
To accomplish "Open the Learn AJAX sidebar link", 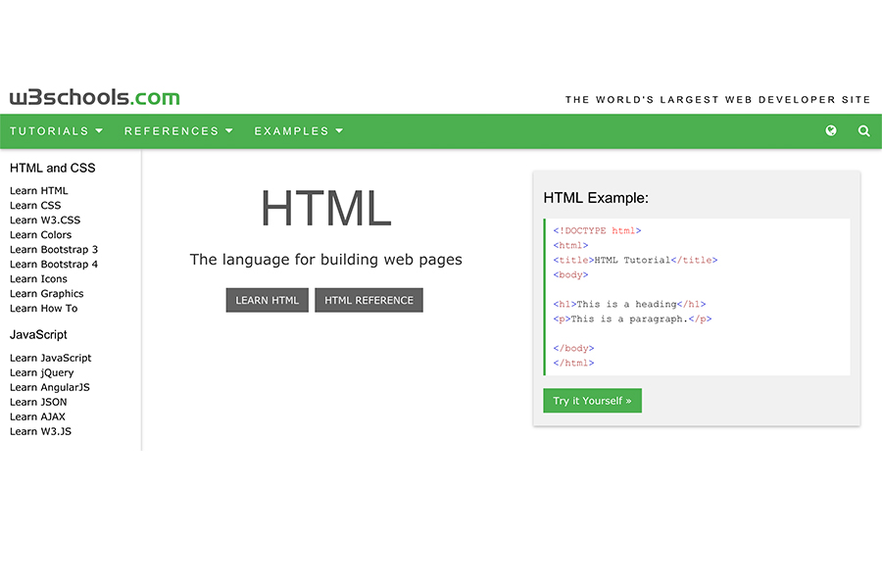I will point(37,416).
